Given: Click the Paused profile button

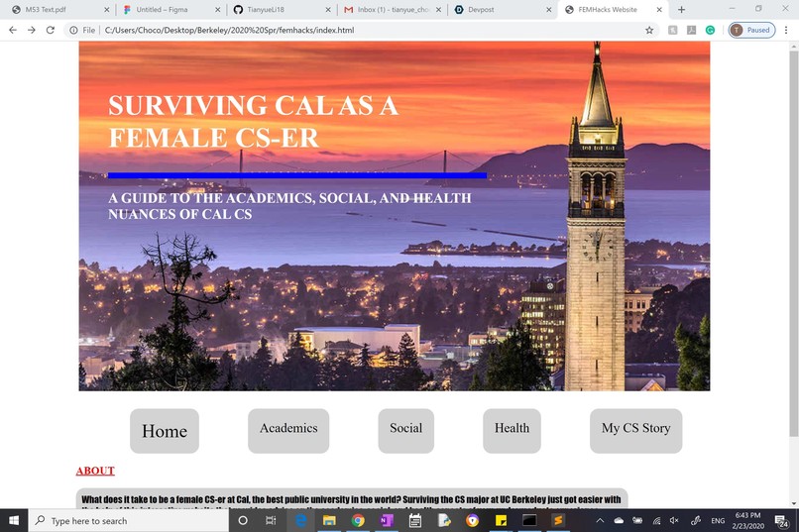Looking at the screenshot, I should point(751,30).
